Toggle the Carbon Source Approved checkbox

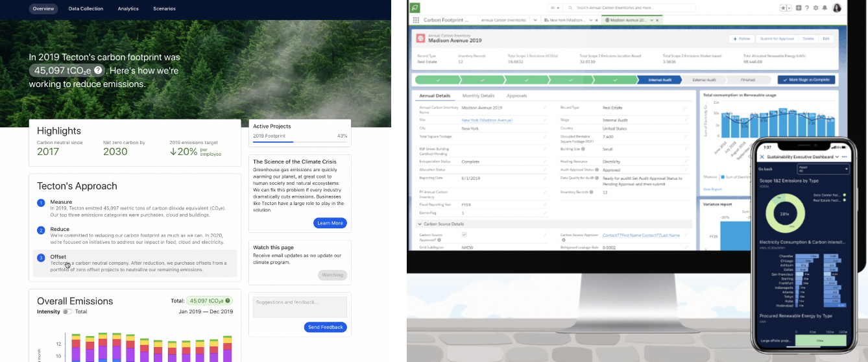click(464, 235)
